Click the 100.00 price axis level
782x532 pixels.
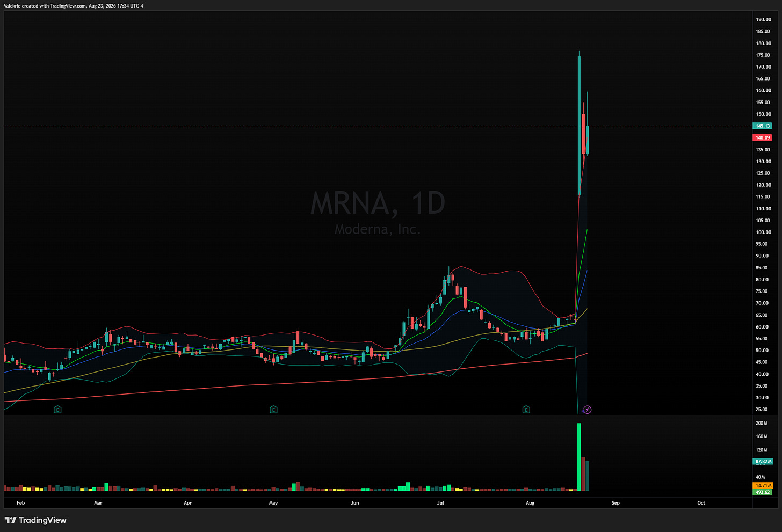[763, 232]
